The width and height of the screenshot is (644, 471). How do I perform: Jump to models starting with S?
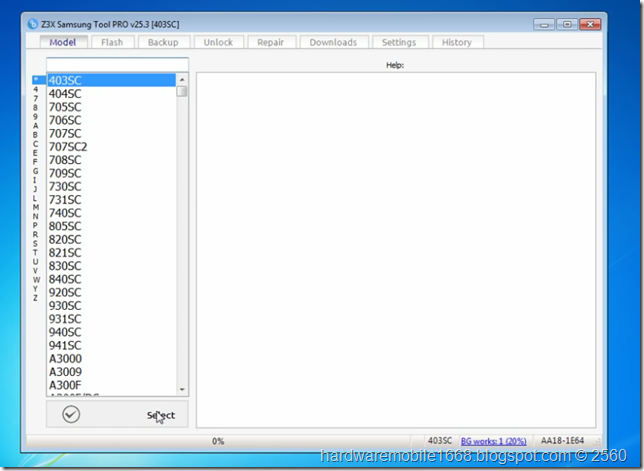pos(36,243)
